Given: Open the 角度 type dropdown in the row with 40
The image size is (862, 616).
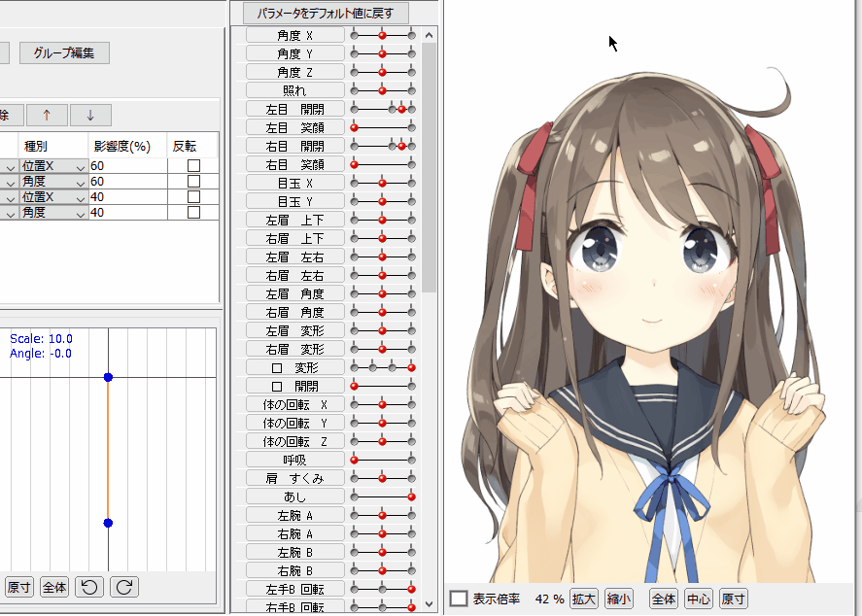Looking at the screenshot, I should [53, 212].
